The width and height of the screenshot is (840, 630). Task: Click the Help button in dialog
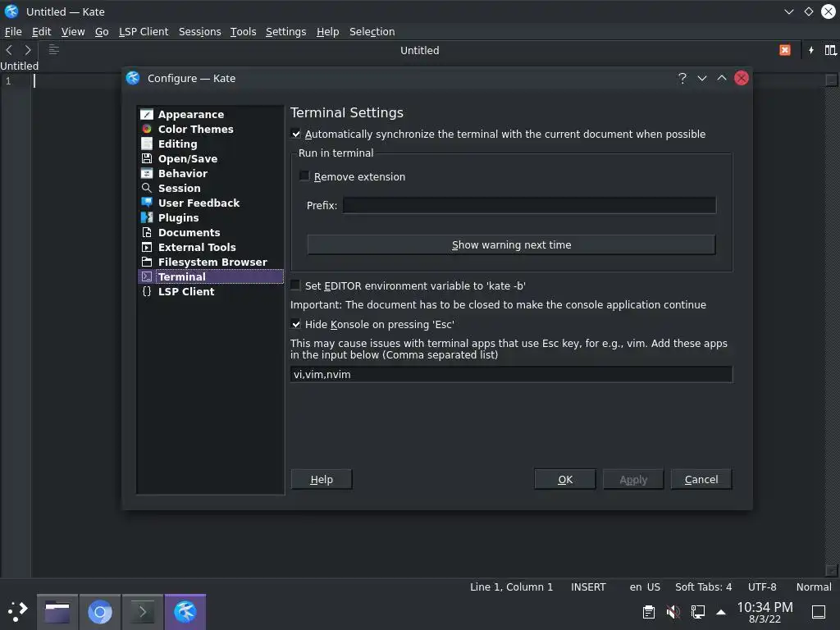(322, 479)
